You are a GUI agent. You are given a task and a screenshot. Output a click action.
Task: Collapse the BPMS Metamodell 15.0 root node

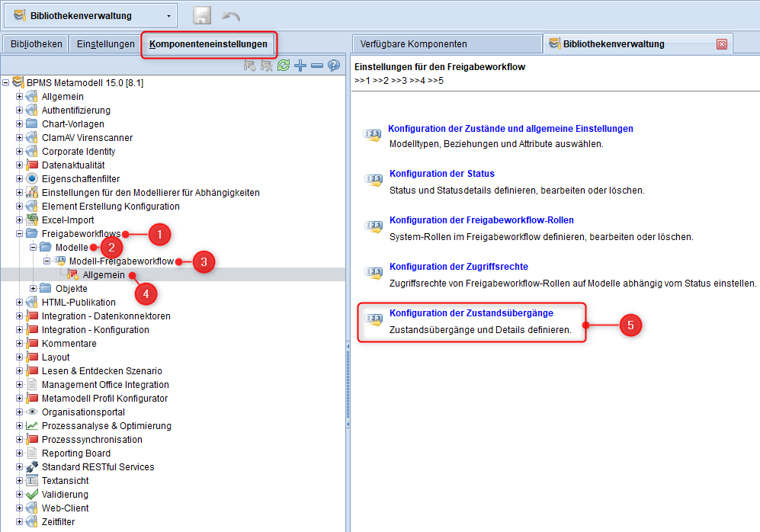point(6,83)
